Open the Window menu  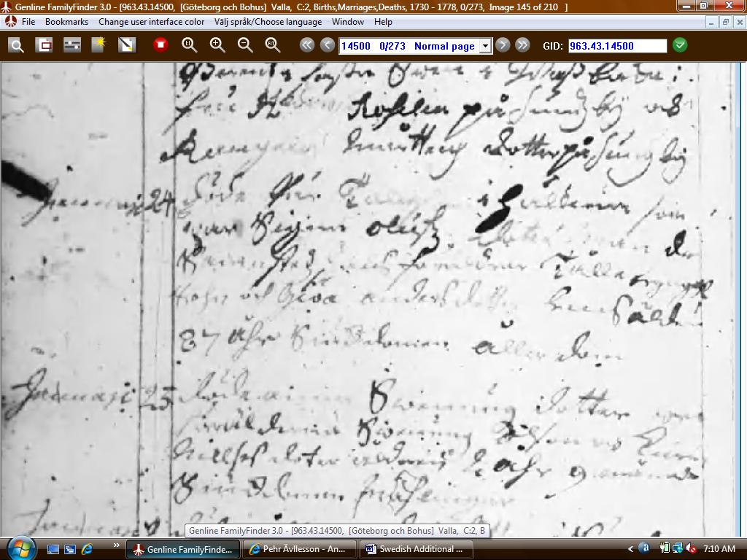pyautogui.click(x=348, y=22)
